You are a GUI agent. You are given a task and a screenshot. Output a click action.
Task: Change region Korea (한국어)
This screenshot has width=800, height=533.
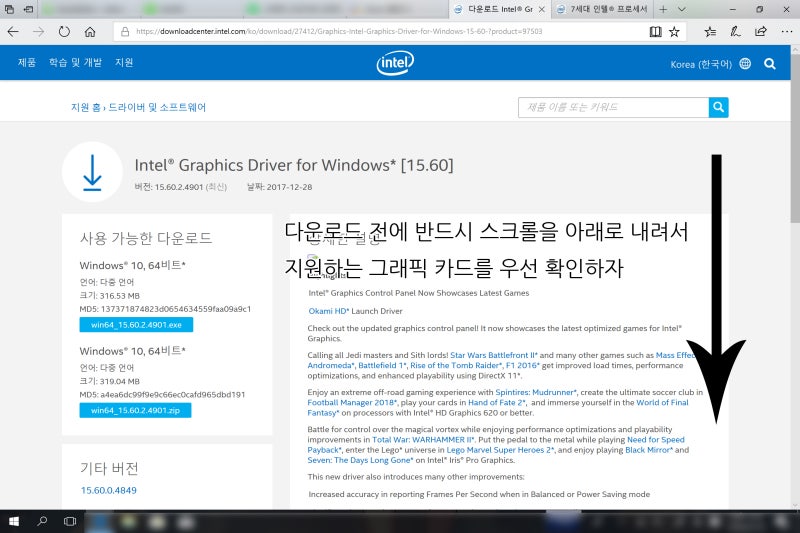(701, 64)
